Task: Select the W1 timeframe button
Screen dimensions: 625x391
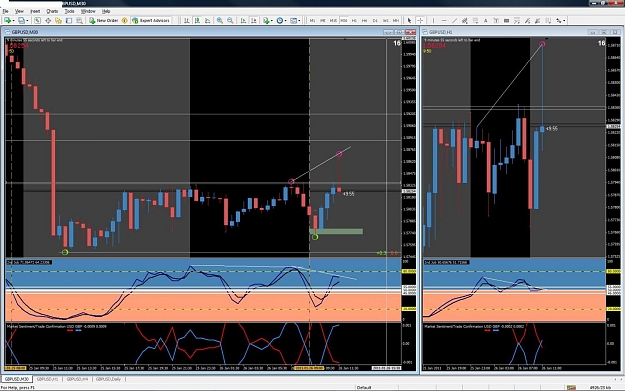Action: click(x=385, y=20)
